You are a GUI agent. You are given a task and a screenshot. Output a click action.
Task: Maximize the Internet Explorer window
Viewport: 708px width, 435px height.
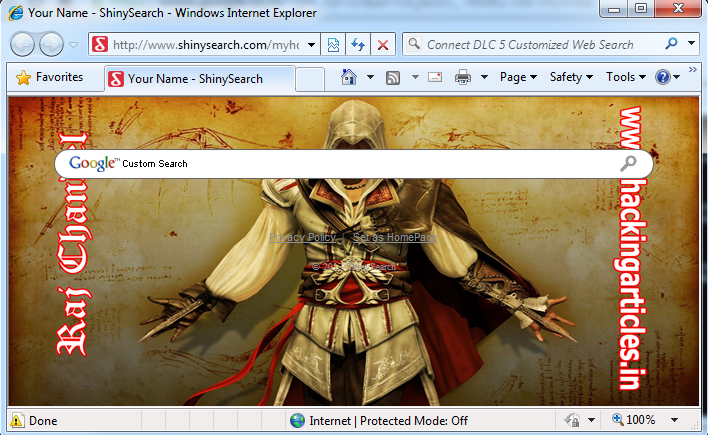click(641, 9)
